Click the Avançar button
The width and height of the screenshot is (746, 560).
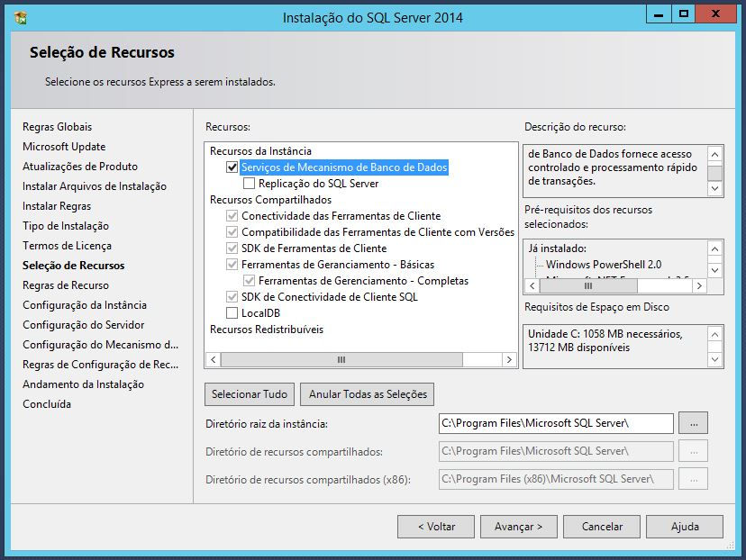[x=519, y=527]
